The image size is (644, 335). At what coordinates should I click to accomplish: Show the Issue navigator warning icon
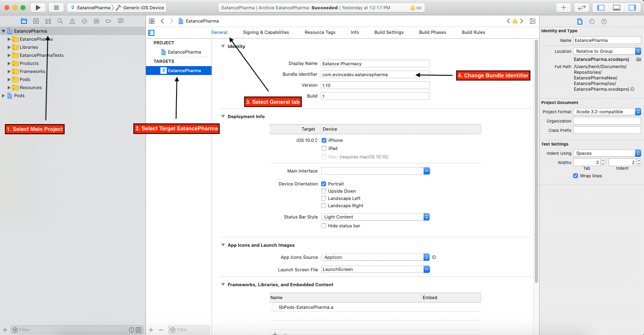click(x=72, y=21)
